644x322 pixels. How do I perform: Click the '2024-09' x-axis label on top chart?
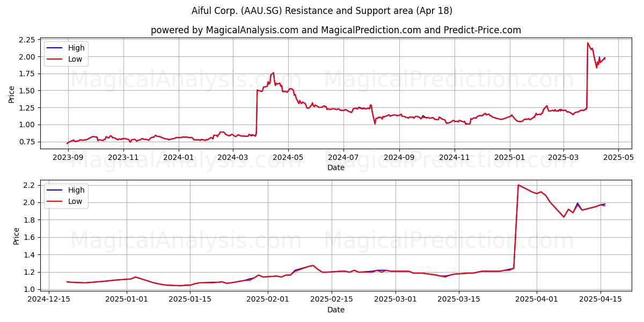click(399, 157)
